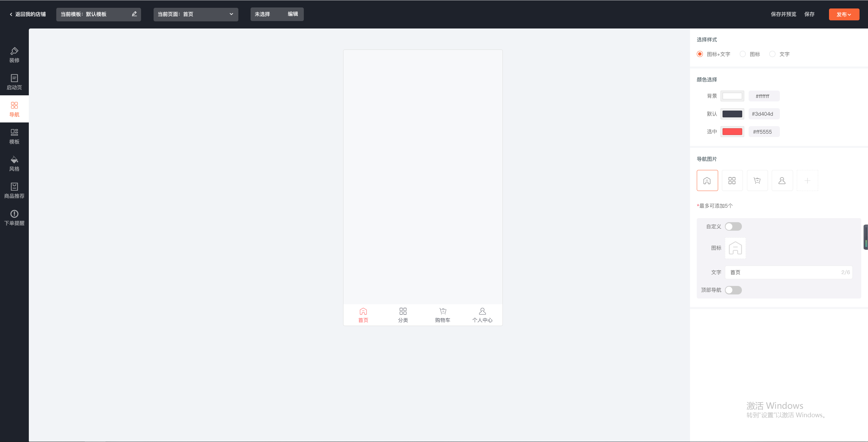The height and width of the screenshot is (442, 868).
Task: Enable the 顶部导航 top navigation switch
Action: tap(733, 290)
